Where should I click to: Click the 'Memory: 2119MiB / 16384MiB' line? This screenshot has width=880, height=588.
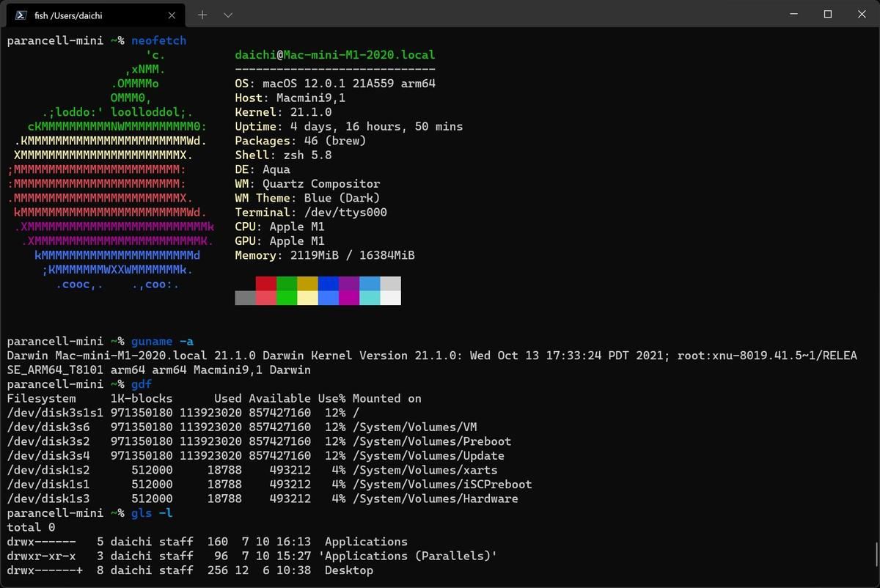click(325, 255)
